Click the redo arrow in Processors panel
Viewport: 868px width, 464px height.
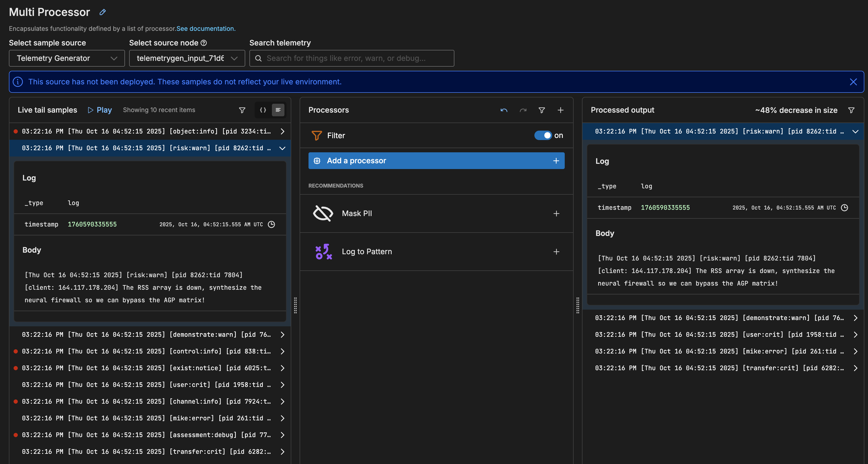click(523, 110)
